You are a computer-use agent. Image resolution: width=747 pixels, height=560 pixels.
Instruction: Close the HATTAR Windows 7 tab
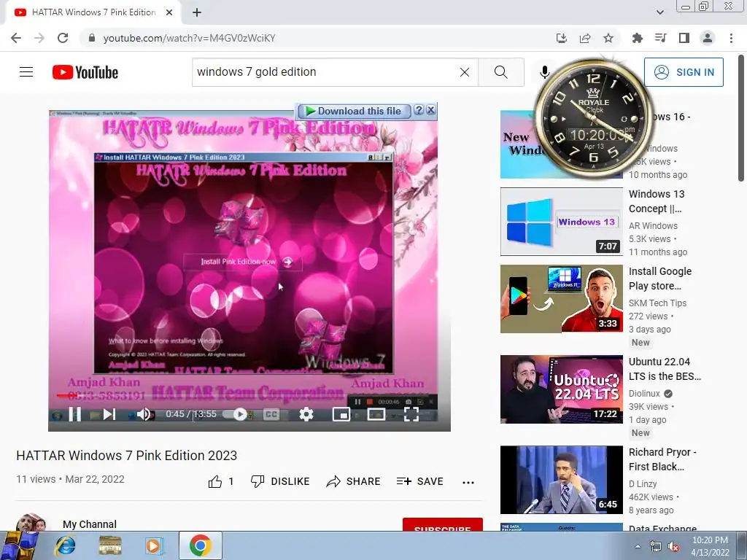click(169, 12)
